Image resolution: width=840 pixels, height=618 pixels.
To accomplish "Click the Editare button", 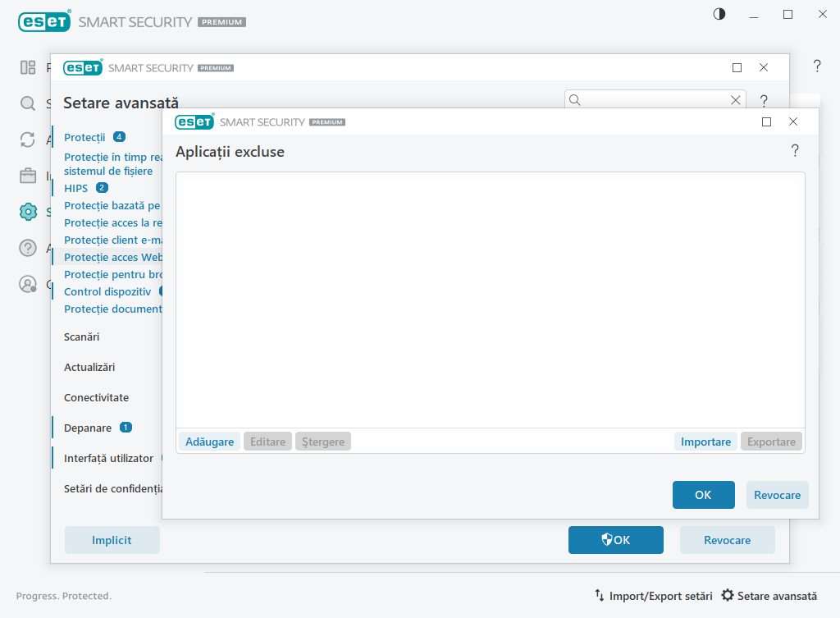I will click(268, 442).
